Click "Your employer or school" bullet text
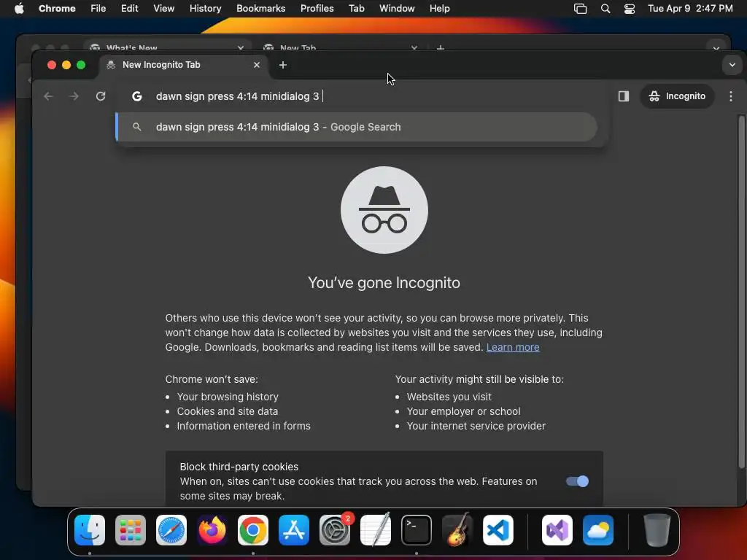 tap(463, 411)
